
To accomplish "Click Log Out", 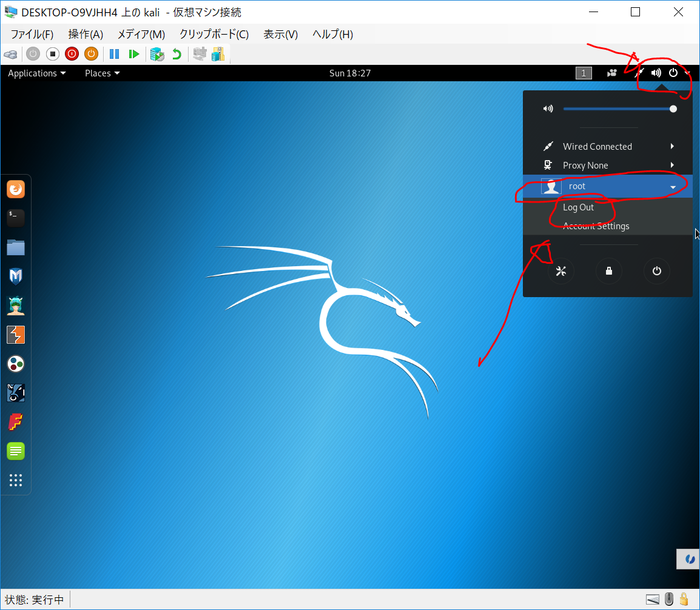I will [x=579, y=207].
